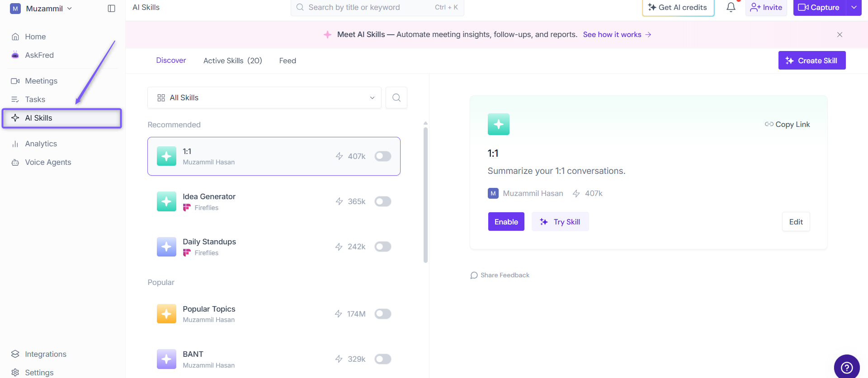The image size is (868, 378).
Task: Click the BANT skill icon
Action: tap(166, 359)
